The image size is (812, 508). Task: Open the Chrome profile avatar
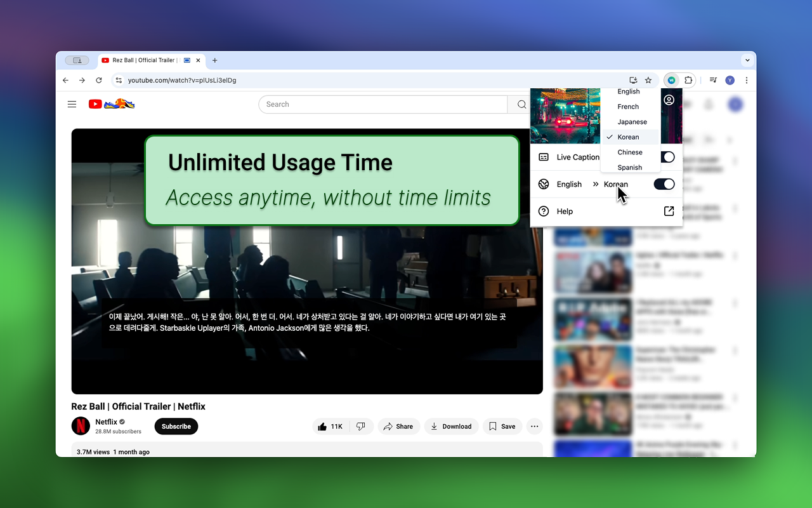tap(730, 81)
